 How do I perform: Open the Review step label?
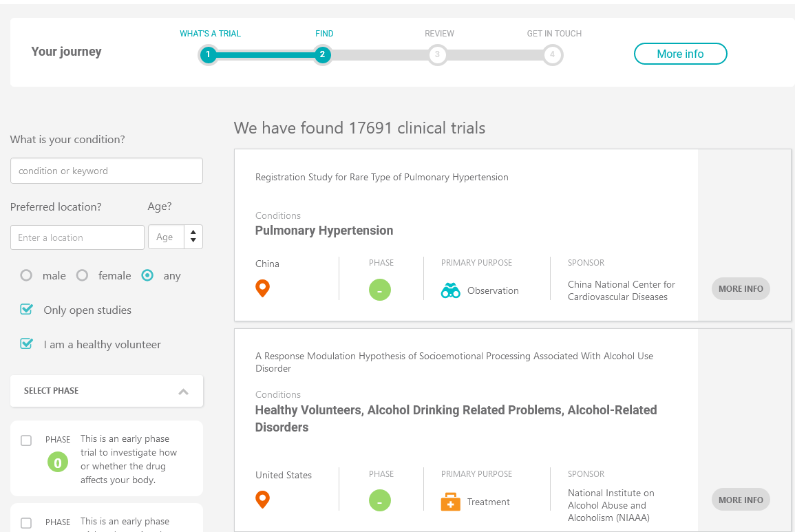pos(440,34)
